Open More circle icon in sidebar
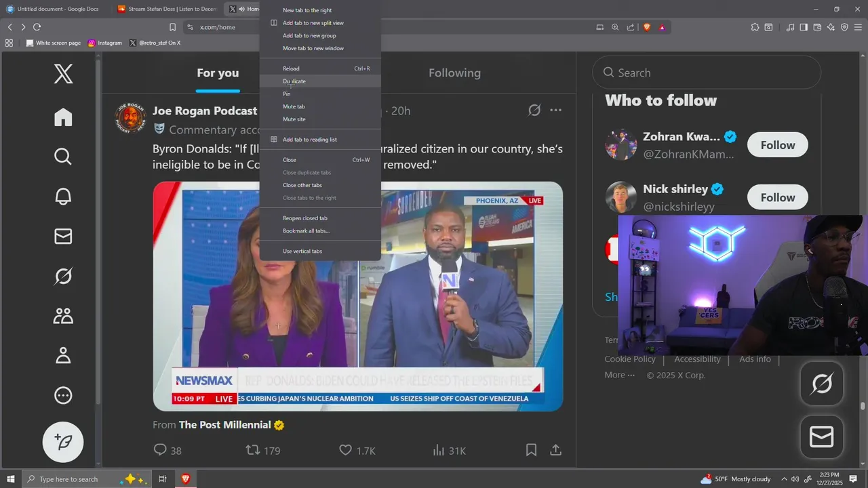 [63, 395]
